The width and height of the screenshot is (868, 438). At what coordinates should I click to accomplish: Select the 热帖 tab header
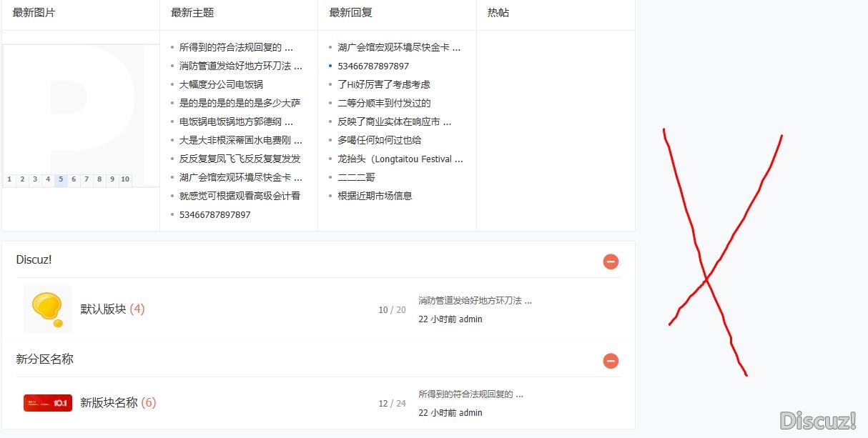coord(498,13)
